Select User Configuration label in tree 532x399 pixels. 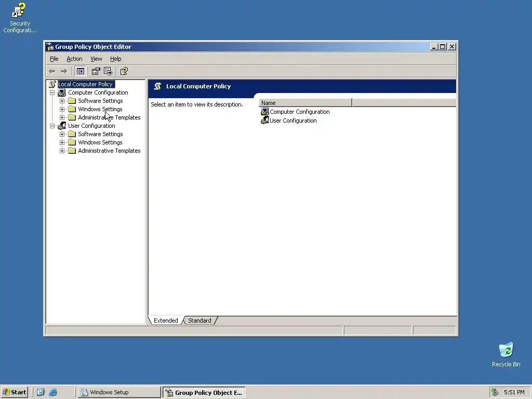(91, 126)
